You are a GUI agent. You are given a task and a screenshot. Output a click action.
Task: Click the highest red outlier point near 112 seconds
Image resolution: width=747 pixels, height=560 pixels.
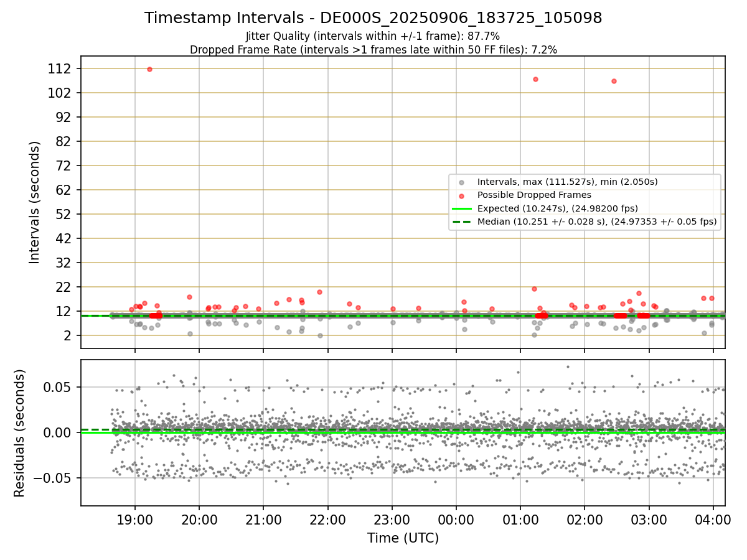point(149,69)
